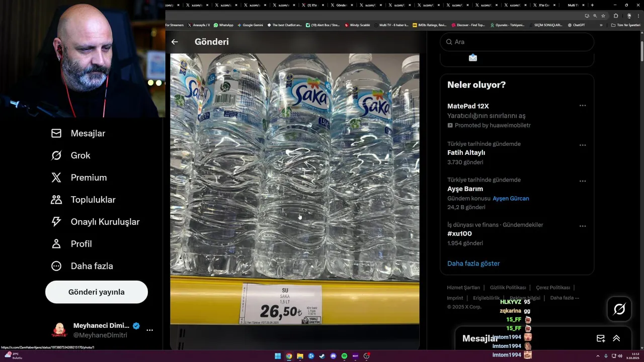Open Steam from the taskbar
Image resolution: width=644 pixels, height=362 pixels.
[x=322, y=356]
